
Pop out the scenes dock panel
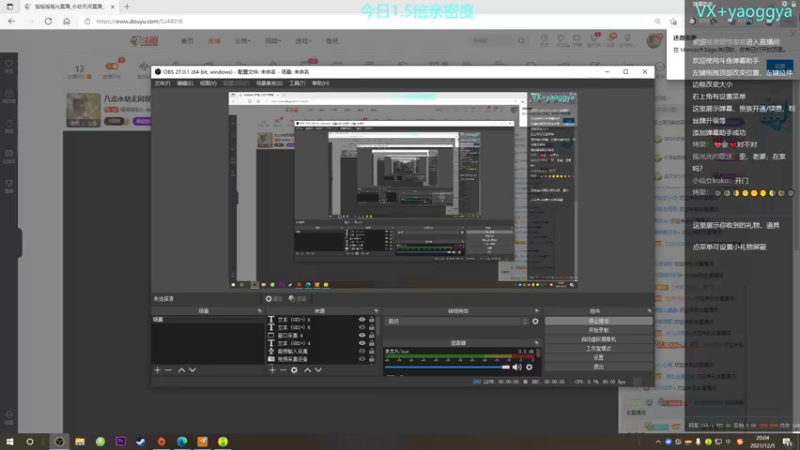pyautogui.click(x=260, y=311)
